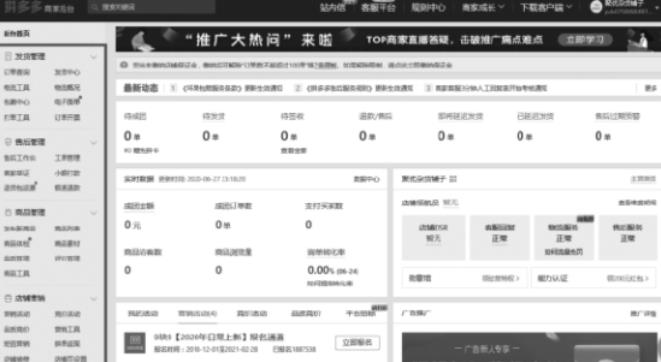Click the 待发货 order count
The width and height of the screenshot is (661, 362).
[210, 136]
